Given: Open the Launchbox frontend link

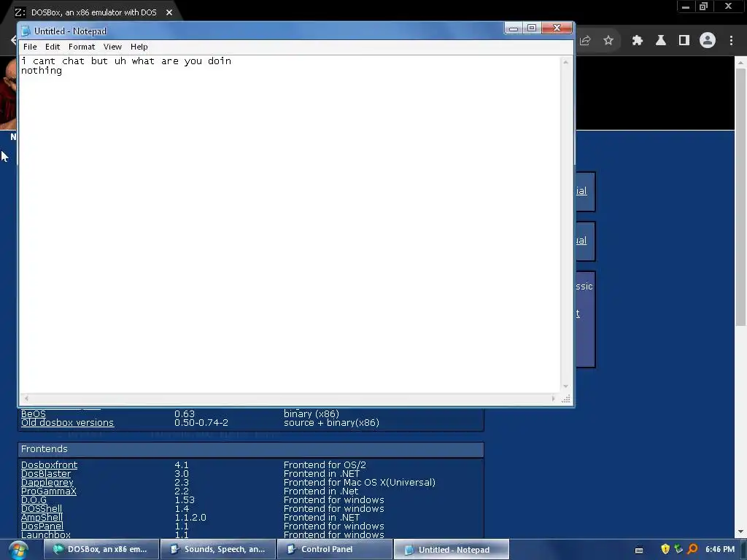Looking at the screenshot, I should pos(46,534).
